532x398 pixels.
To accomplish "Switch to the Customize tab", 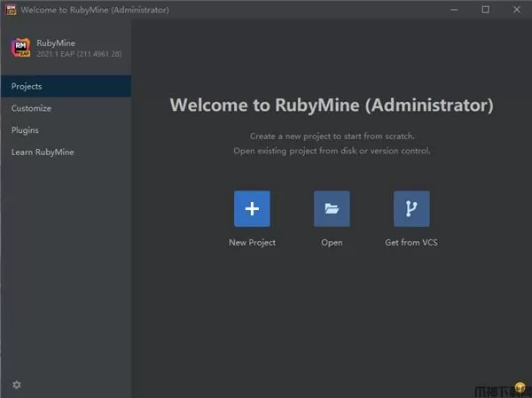I will point(31,108).
